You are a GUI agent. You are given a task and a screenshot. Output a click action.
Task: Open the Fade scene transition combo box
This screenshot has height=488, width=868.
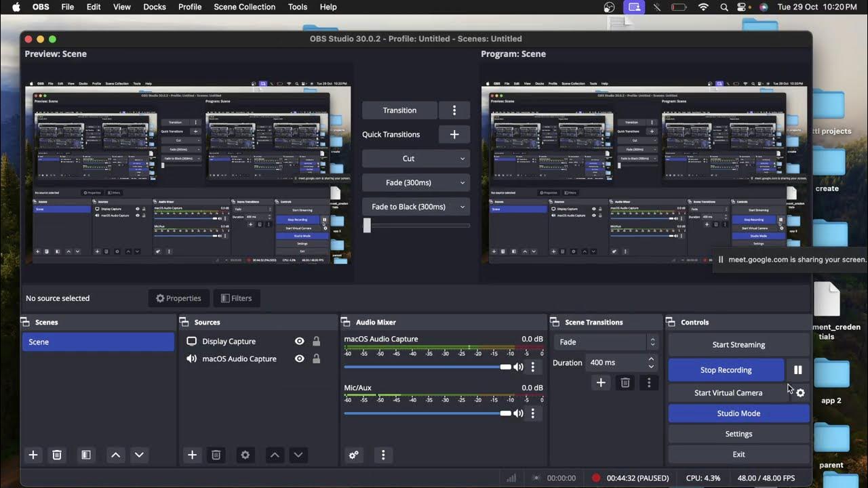point(606,342)
